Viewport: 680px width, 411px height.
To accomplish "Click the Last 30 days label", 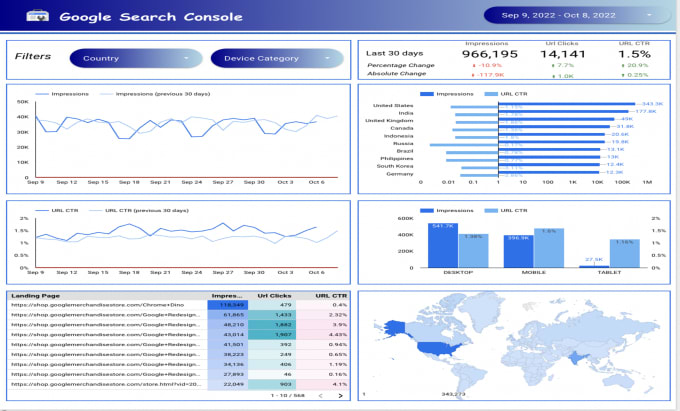I will 394,53.
